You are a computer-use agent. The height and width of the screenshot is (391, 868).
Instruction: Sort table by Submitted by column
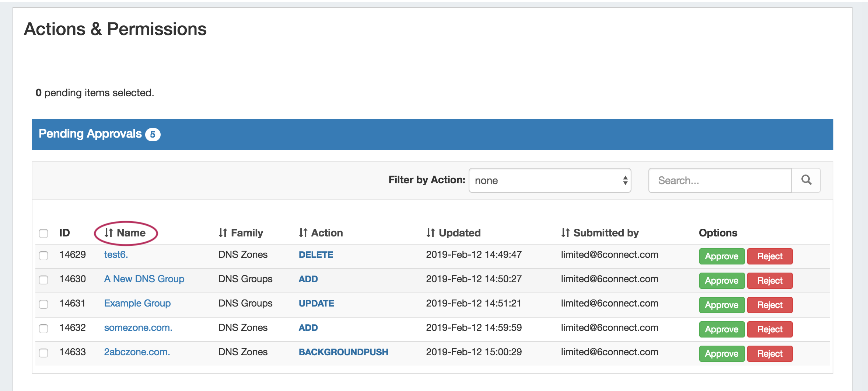coord(599,233)
